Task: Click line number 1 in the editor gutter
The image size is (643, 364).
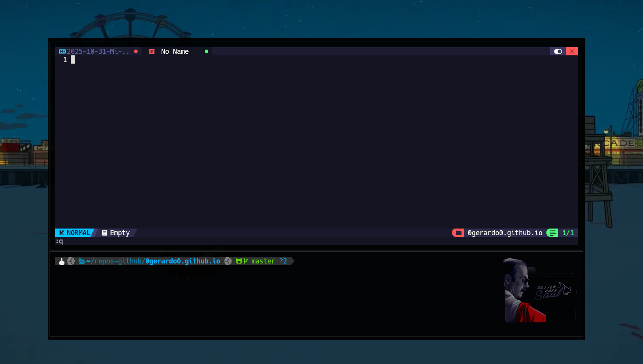Action: 65,60
